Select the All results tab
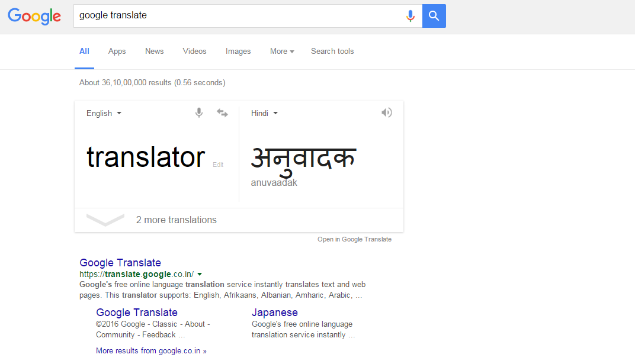This screenshot has width=635, height=364. [84, 51]
